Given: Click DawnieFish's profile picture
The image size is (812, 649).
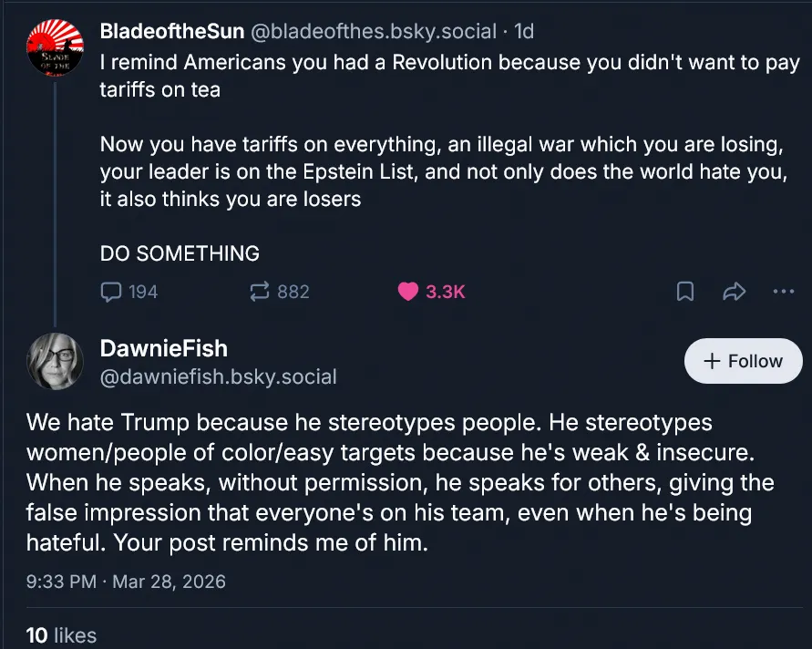Looking at the screenshot, I should (x=57, y=362).
